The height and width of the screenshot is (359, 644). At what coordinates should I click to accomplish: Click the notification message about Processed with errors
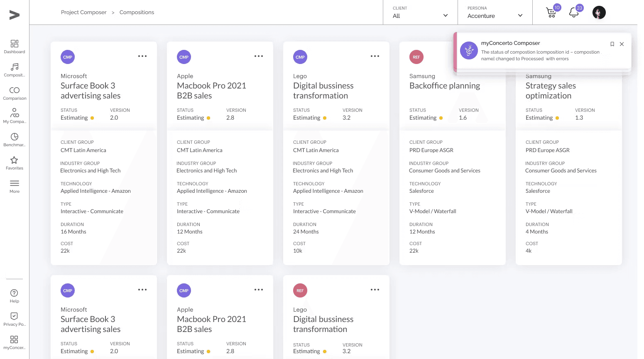[x=540, y=55]
